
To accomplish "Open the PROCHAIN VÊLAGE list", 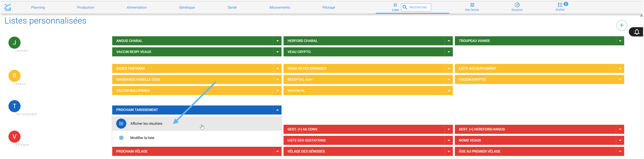I will [193, 151].
